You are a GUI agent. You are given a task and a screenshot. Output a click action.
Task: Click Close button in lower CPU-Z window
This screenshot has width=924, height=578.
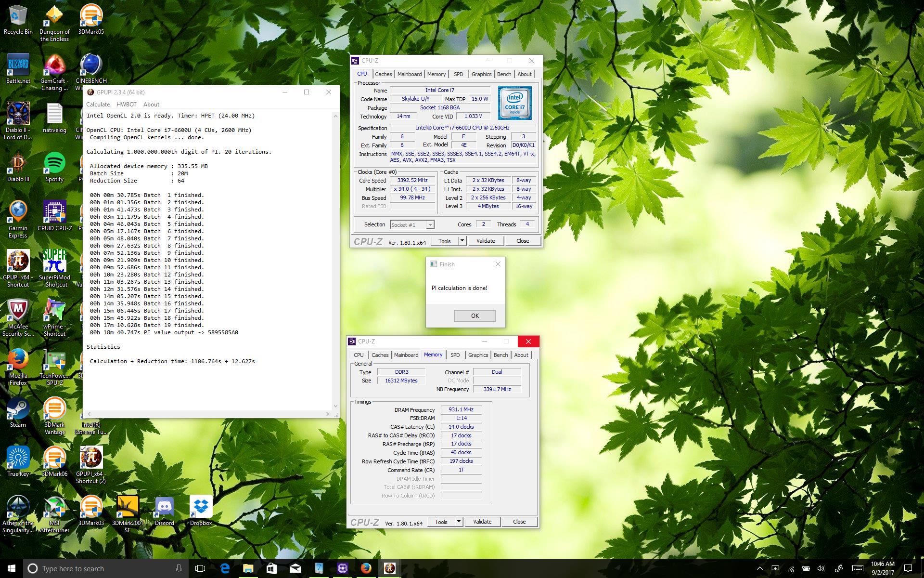[519, 522]
